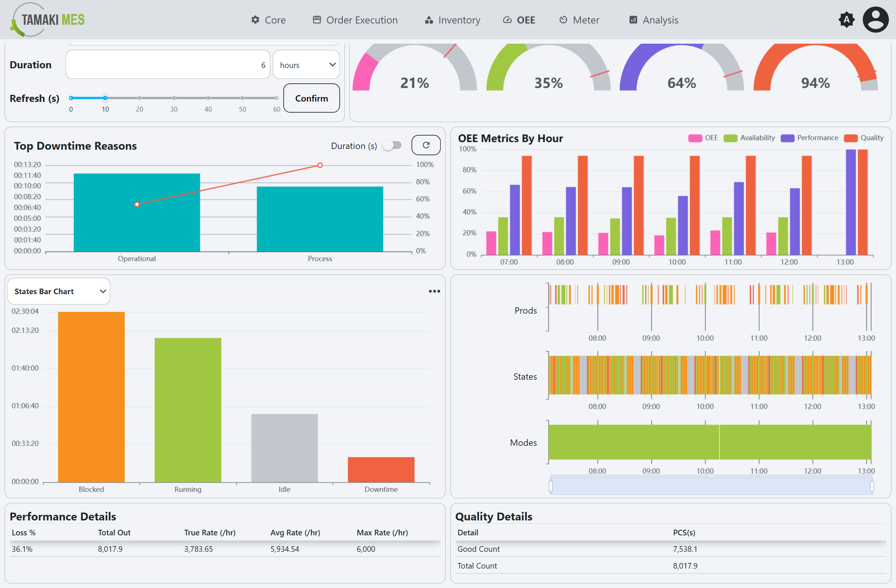Open the hours unit dropdown
The height and width of the screenshot is (588, 896).
click(x=306, y=65)
